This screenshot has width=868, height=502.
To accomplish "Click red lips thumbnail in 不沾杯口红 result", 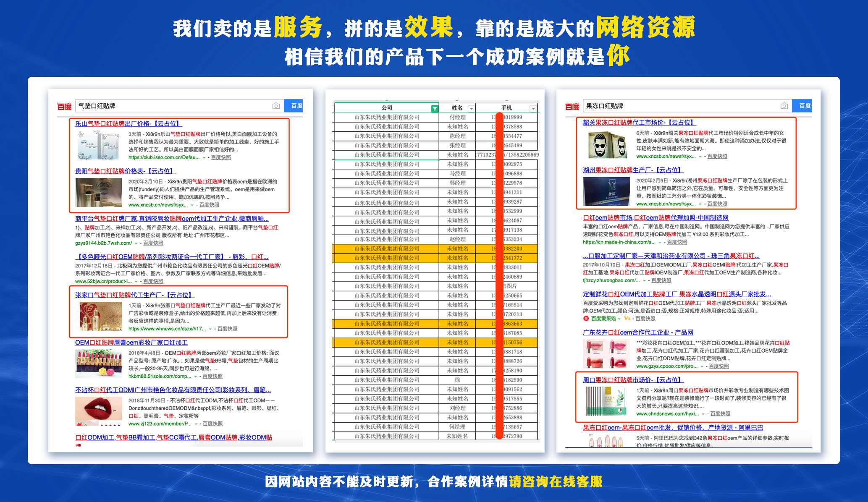I will pos(99,411).
